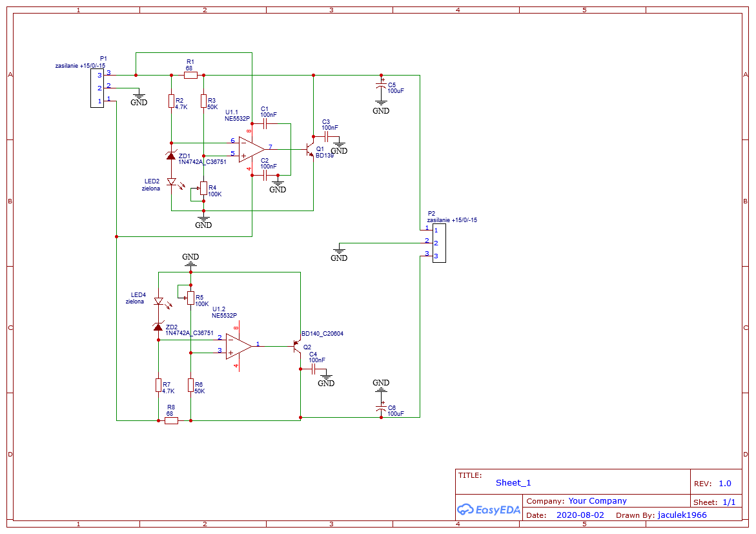Select the R4 100K potentiometer symbol
Viewport: 756px width, 534px height.
(x=203, y=188)
